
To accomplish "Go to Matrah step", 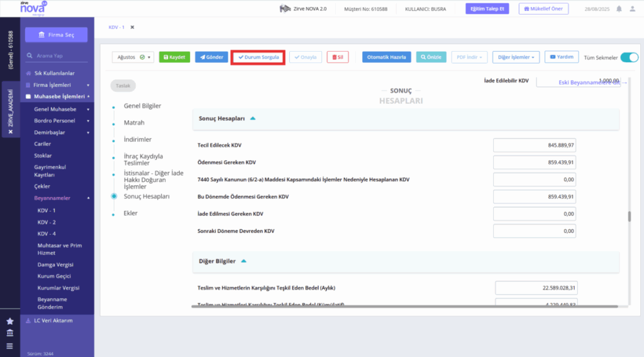I will [x=135, y=123].
